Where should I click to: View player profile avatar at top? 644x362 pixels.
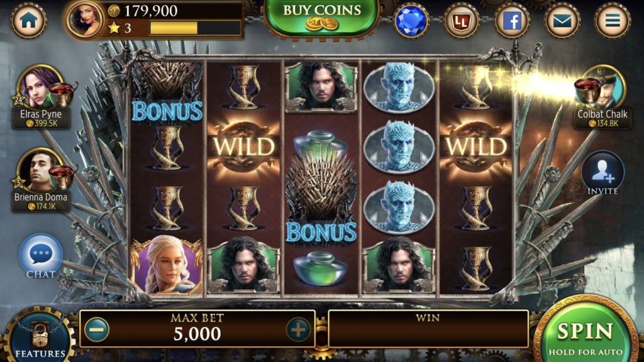(x=85, y=19)
